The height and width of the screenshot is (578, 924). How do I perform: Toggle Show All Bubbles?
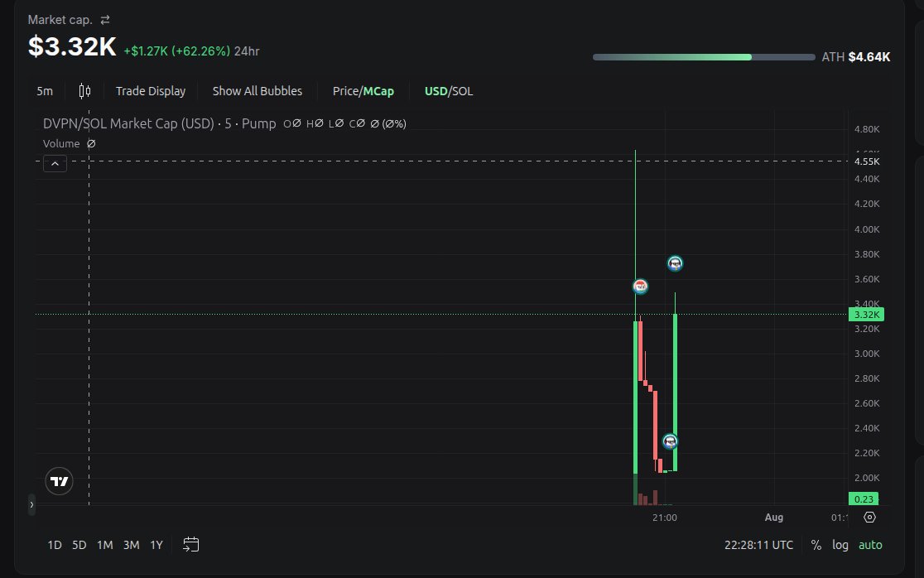pos(257,91)
